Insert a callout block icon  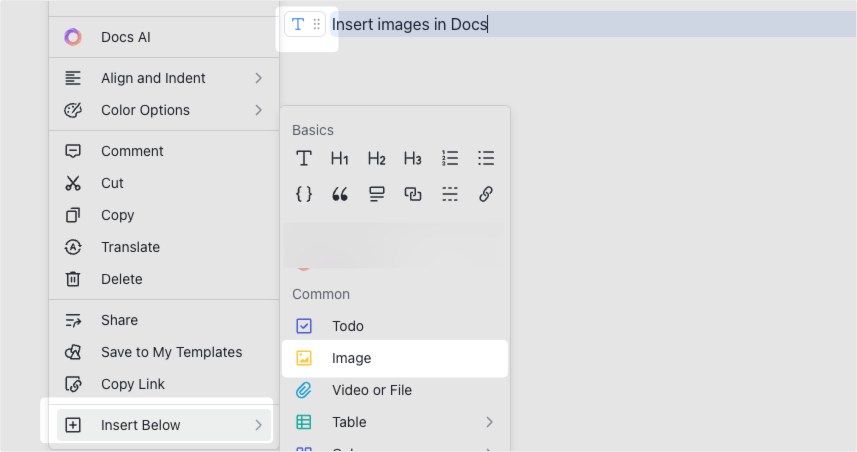[377, 194]
